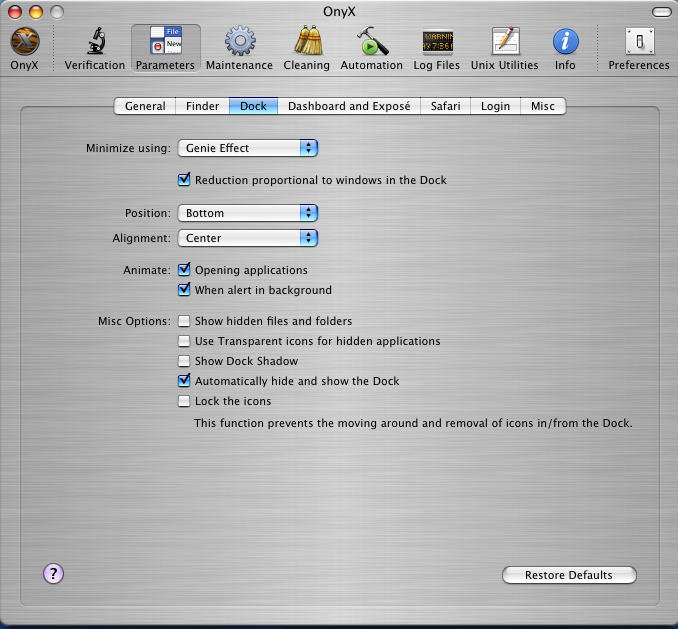Click the 'Animate:' label
The width and height of the screenshot is (678, 629).
[x=147, y=270]
